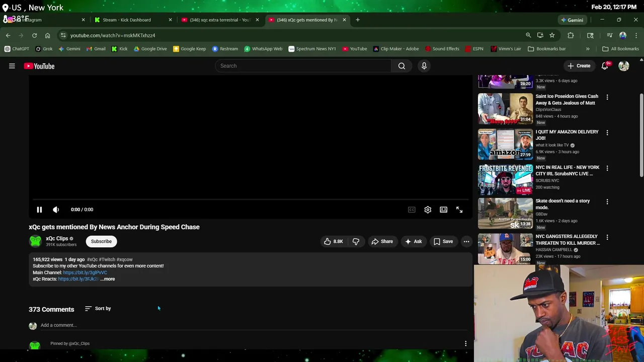Go to the YouTube home logo
The width and height of the screenshot is (644, 362).
pyautogui.click(x=39, y=66)
